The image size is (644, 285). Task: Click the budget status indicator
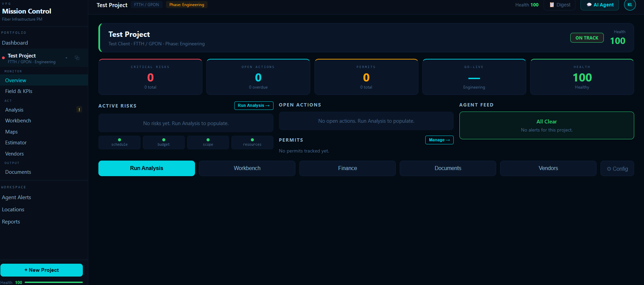click(164, 142)
